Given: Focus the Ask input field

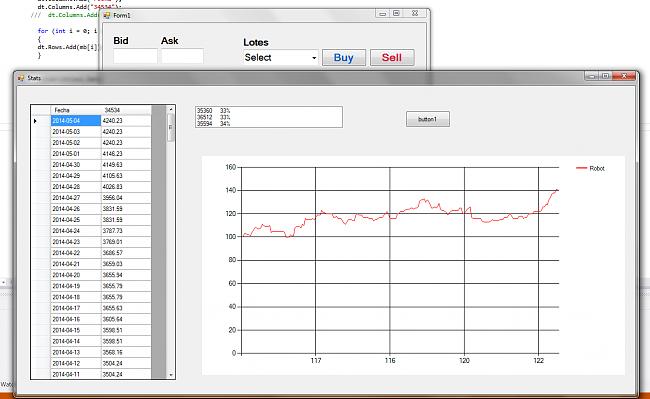Looking at the screenshot, I should point(182,56).
